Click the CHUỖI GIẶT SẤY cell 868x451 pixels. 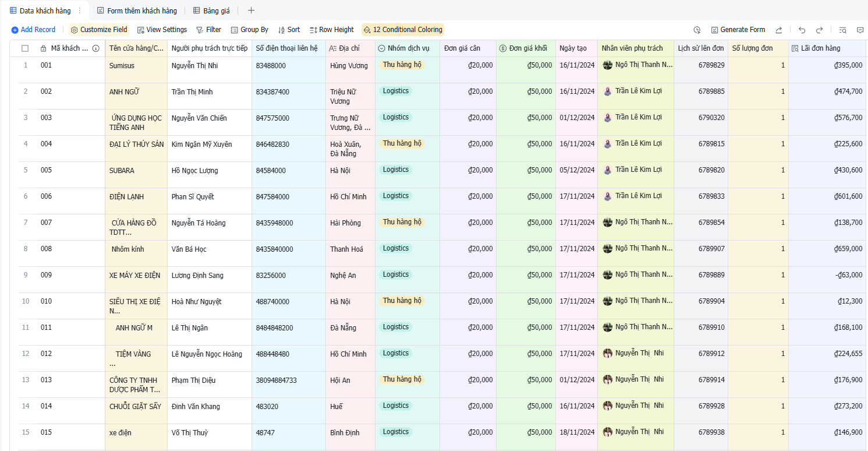[x=136, y=411]
